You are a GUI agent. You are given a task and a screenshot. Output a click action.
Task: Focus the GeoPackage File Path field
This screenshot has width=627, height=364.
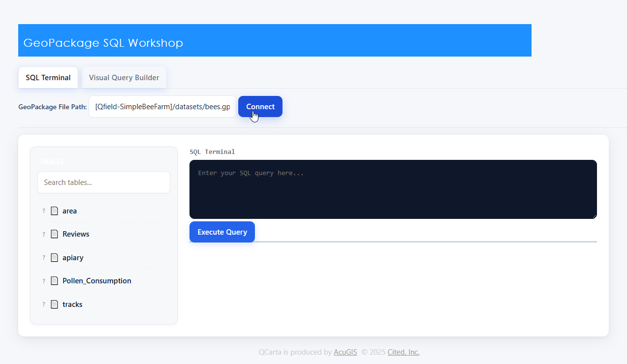click(x=162, y=107)
